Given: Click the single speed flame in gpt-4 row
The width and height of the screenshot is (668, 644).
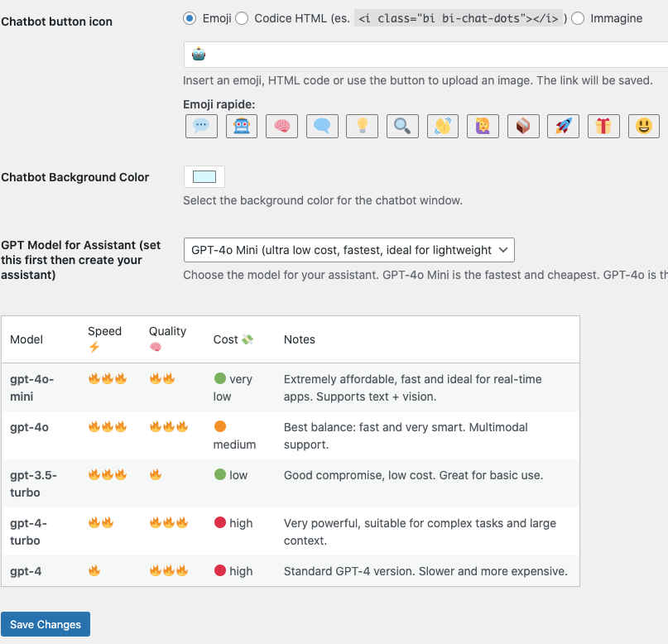Looking at the screenshot, I should click(x=94, y=570).
